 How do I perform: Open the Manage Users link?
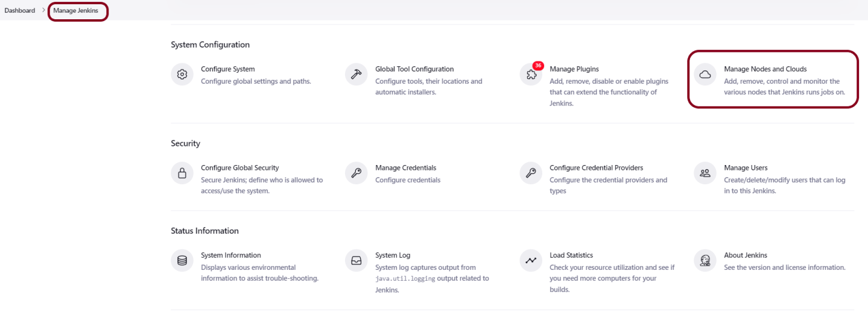pyautogui.click(x=746, y=168)
